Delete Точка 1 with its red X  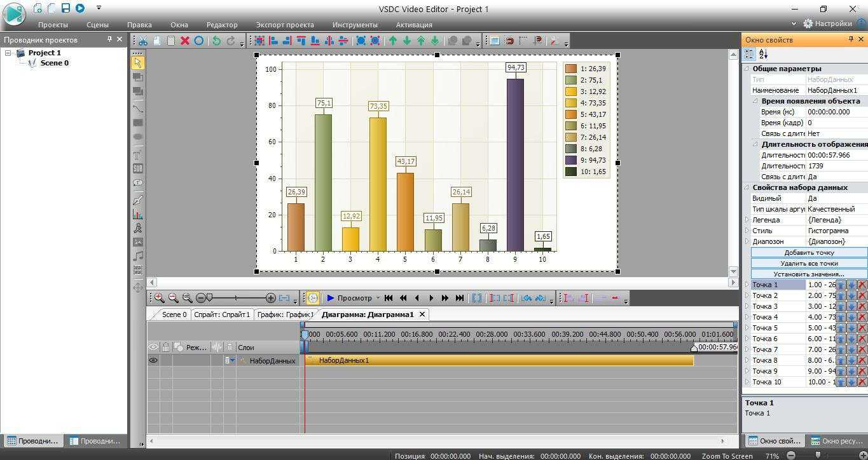click(x=862, y=285)
